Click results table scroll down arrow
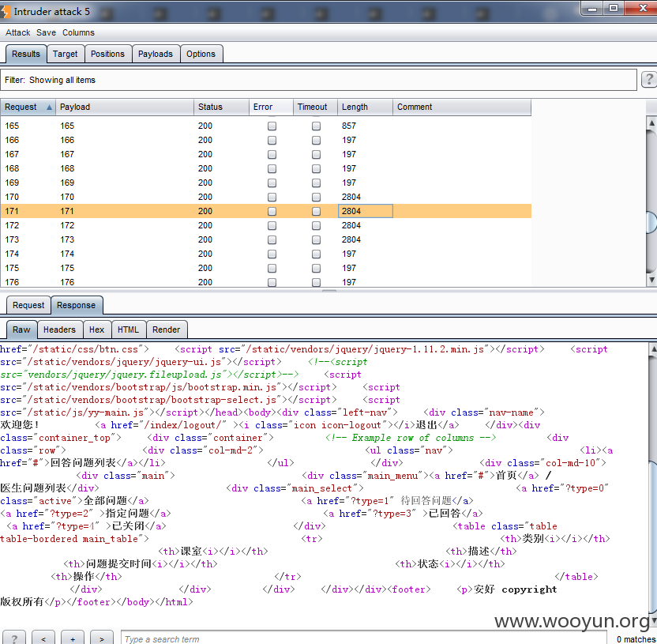657x644 pixels. pos(651,280)
